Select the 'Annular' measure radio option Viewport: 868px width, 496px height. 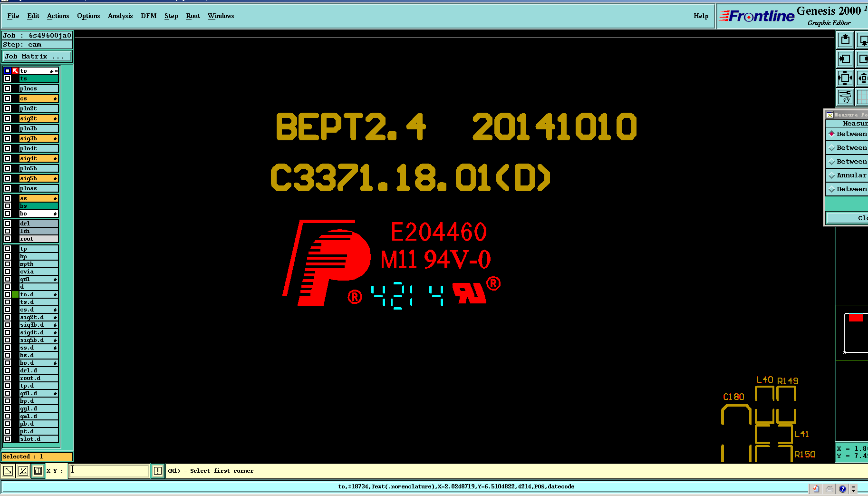[x=832, y=175]
